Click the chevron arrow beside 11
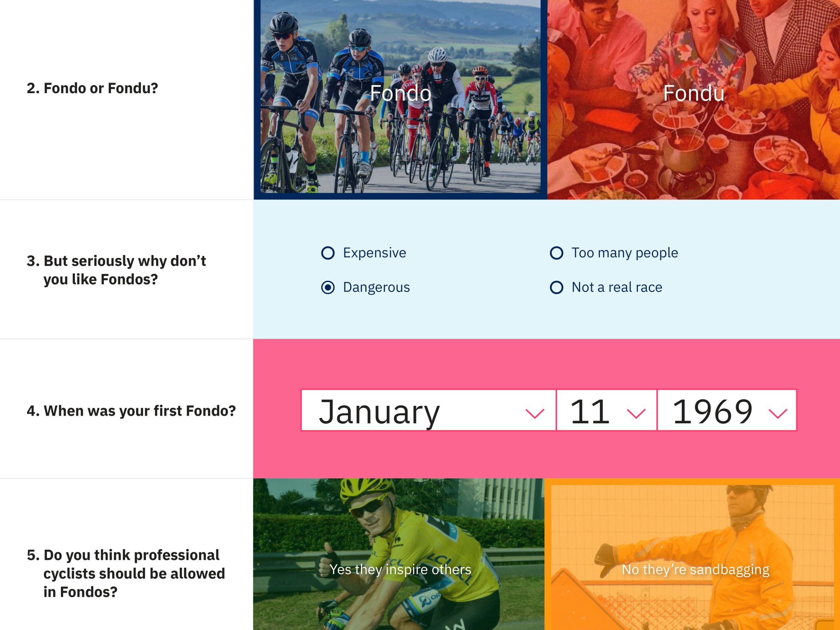 click(636, 413)
